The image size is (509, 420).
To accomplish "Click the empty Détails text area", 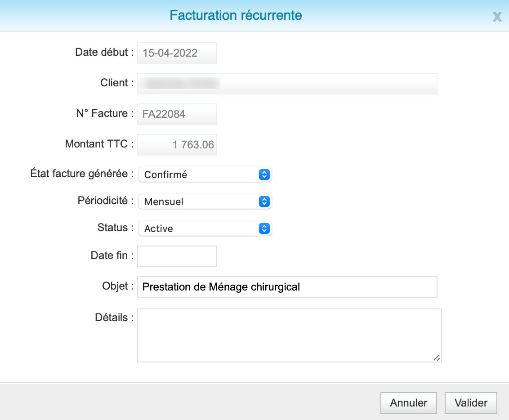I will pyautogui.click(x=289, y=335).
